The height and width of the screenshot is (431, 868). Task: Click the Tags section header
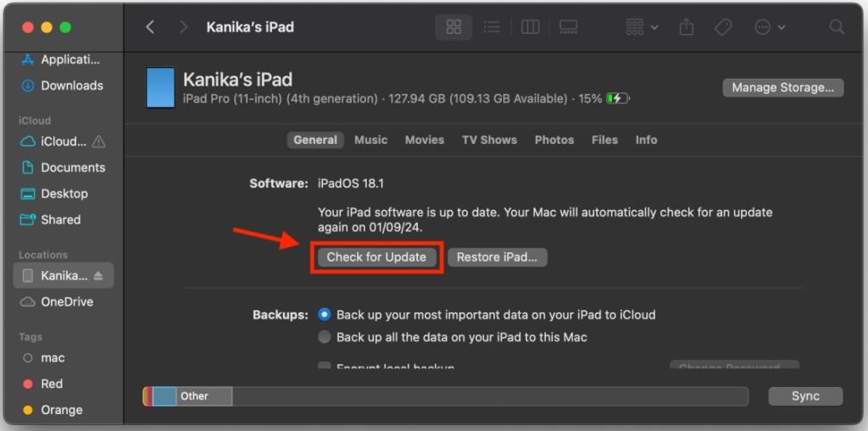[x=31, y=337]
